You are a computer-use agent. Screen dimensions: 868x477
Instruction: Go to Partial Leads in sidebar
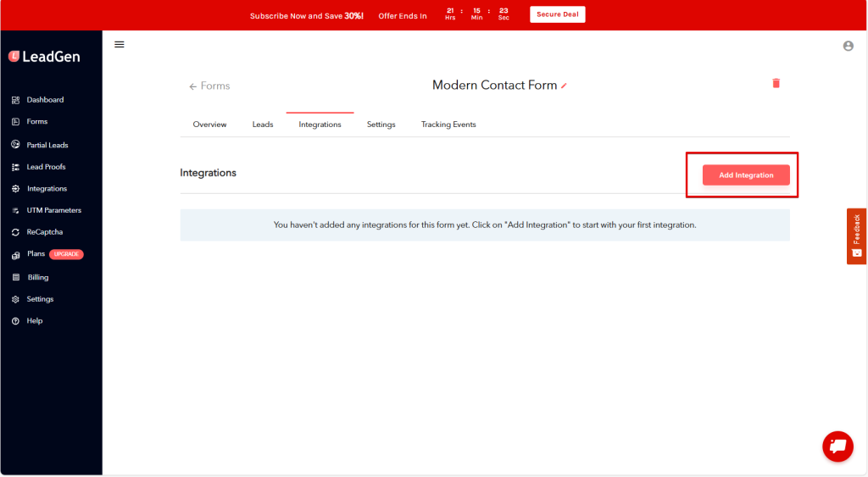47,145
